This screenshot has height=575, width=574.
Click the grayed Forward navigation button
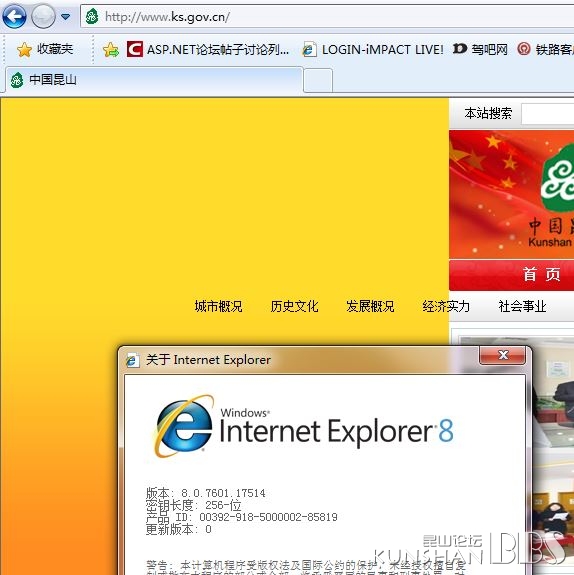coord(43,17)
